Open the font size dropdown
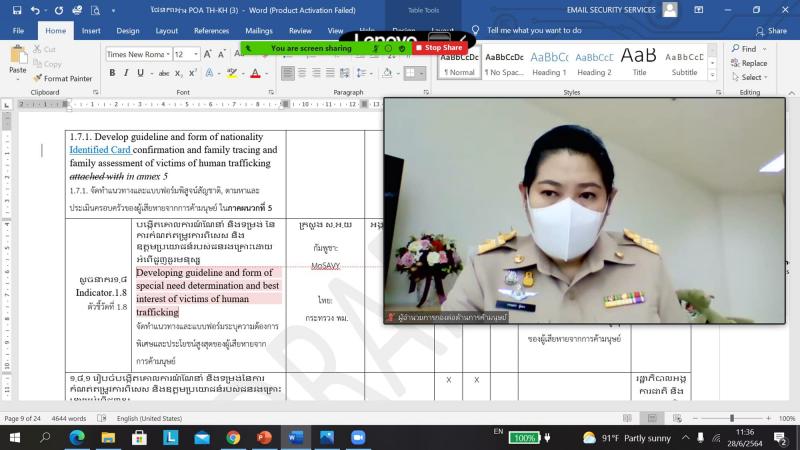800x450 pixels. [195, 54]
